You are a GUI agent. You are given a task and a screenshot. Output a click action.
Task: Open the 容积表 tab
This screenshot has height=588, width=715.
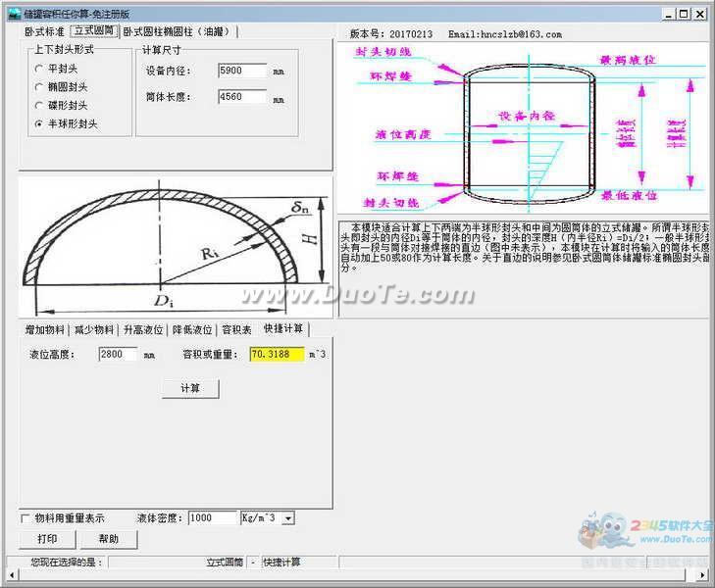click(x=235, y=329)
